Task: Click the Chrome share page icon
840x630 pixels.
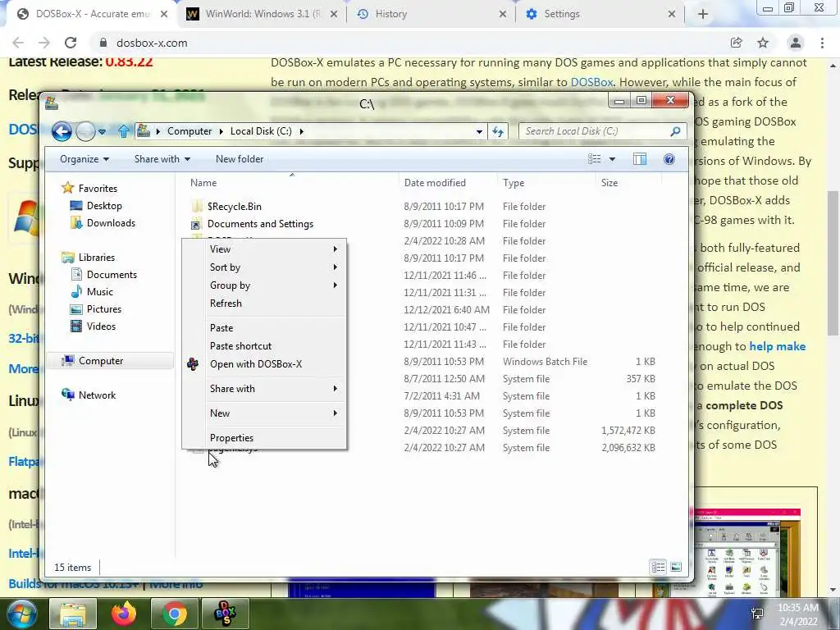Action: tap(736, 43)
